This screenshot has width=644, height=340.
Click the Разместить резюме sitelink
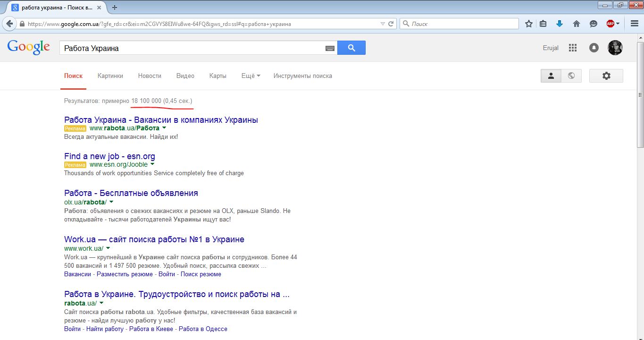pos(125,274)
